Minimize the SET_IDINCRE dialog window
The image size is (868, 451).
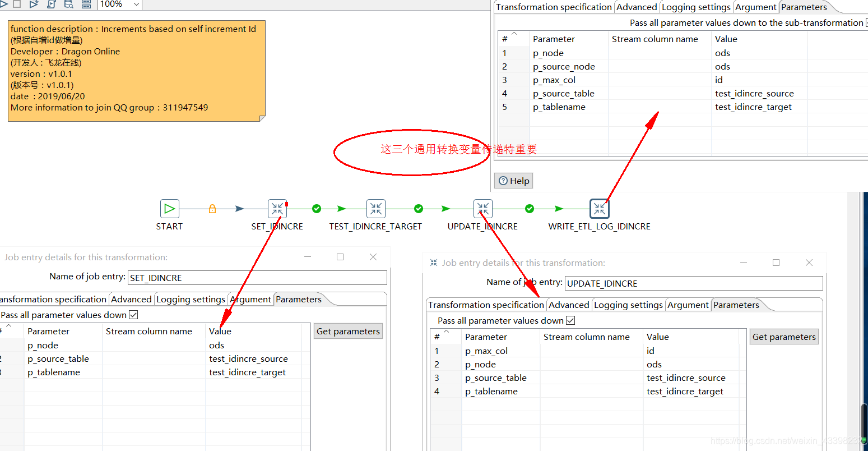click(308, 256)
